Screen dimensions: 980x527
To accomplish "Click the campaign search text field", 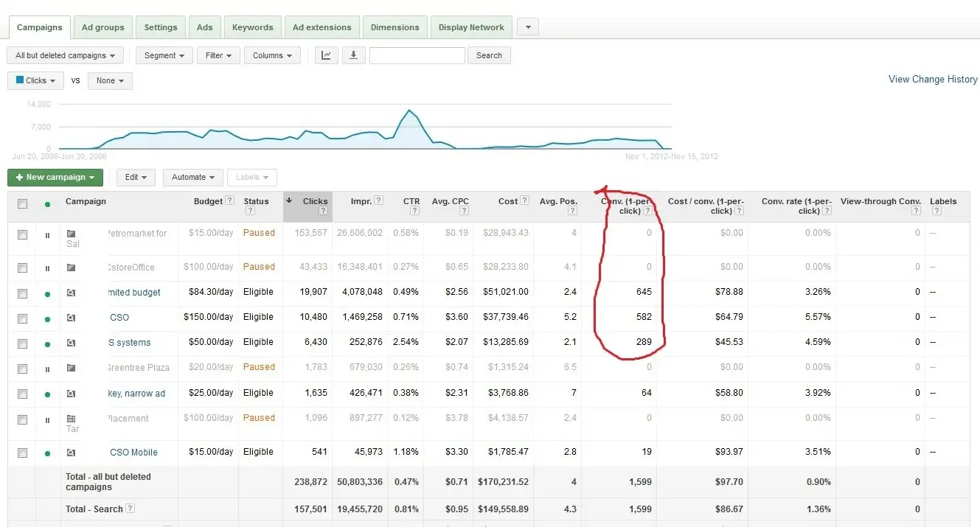I will tap(417, 55).
